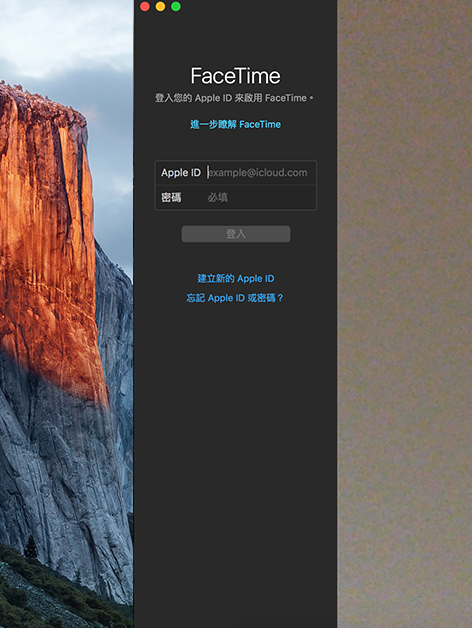
Task: Open the 進一步瞭解 FaceTime link
Action: tap(236, 125)
